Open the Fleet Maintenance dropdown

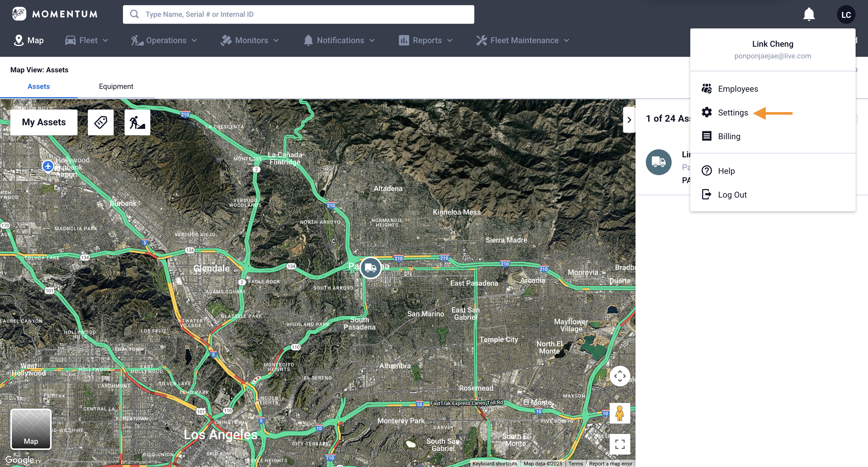click(523, 41)
